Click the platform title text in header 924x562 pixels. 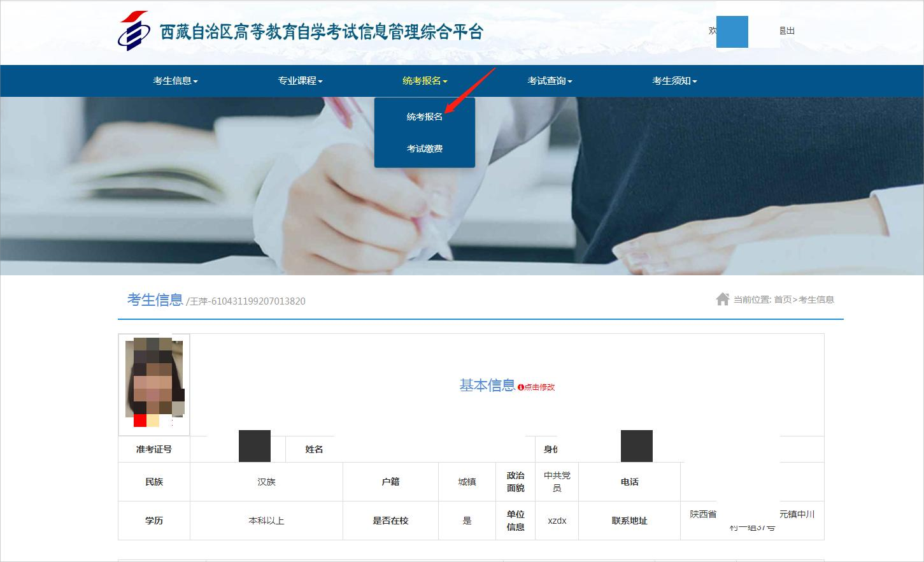(322, 32)
